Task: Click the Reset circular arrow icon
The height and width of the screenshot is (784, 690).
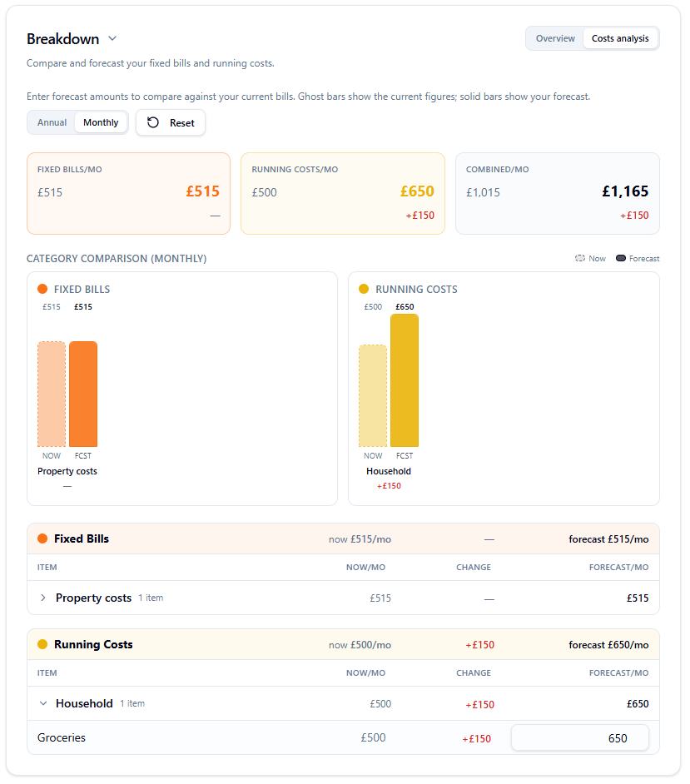Action: [x=153, y=122]
